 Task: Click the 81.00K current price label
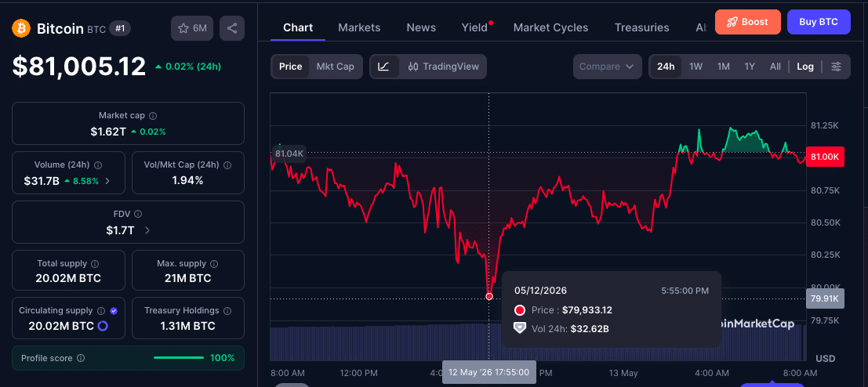pyautogui.click(x=825, y=157)
